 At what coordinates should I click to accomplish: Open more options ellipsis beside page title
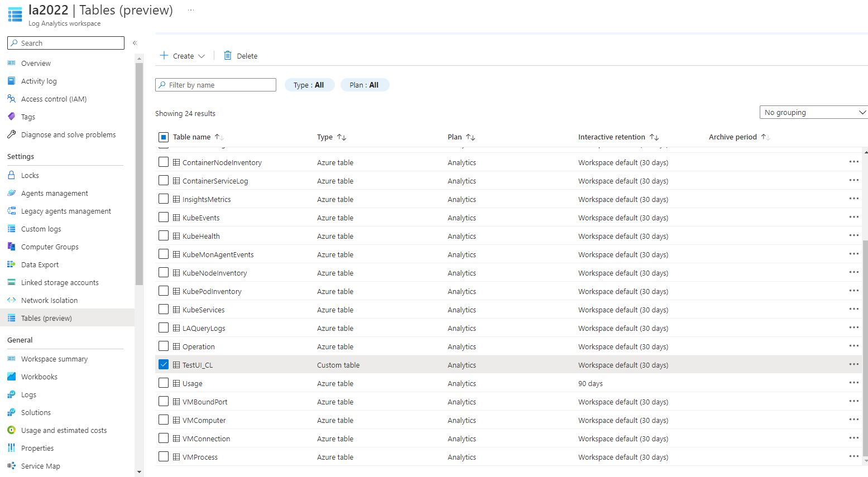(x=191, y=10)
